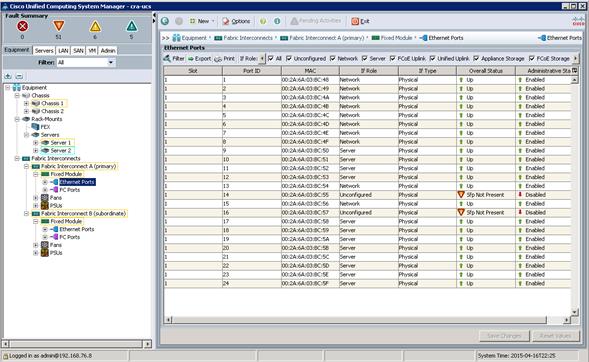Sort by the MAC column header
This screenshot has width=589, height=362.
click(310, 71)
